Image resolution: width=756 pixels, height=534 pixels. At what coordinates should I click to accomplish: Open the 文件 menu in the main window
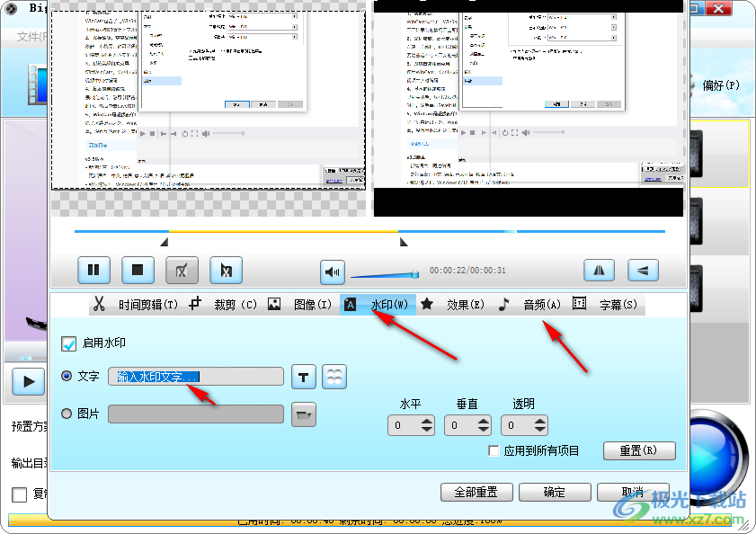point(31,37)
